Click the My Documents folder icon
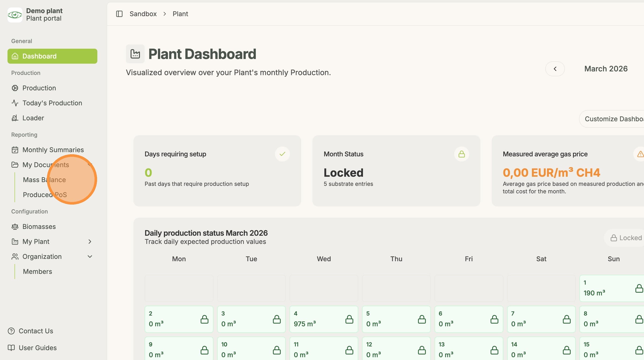The width and height of the screenshot is (644, 360). [15, 165]
